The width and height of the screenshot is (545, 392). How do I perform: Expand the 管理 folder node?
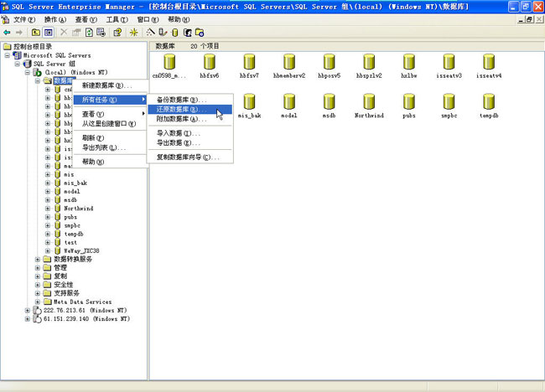coord(38,268)
